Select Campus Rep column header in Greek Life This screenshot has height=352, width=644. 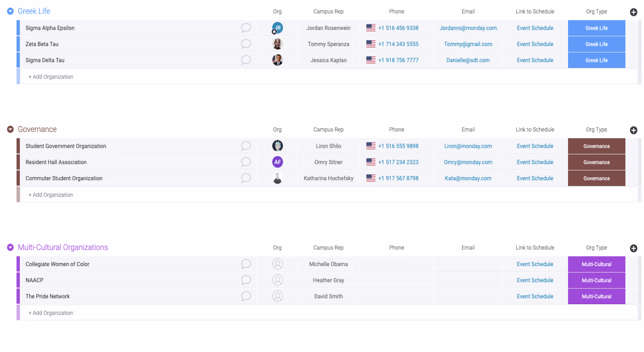coord(328,11)
